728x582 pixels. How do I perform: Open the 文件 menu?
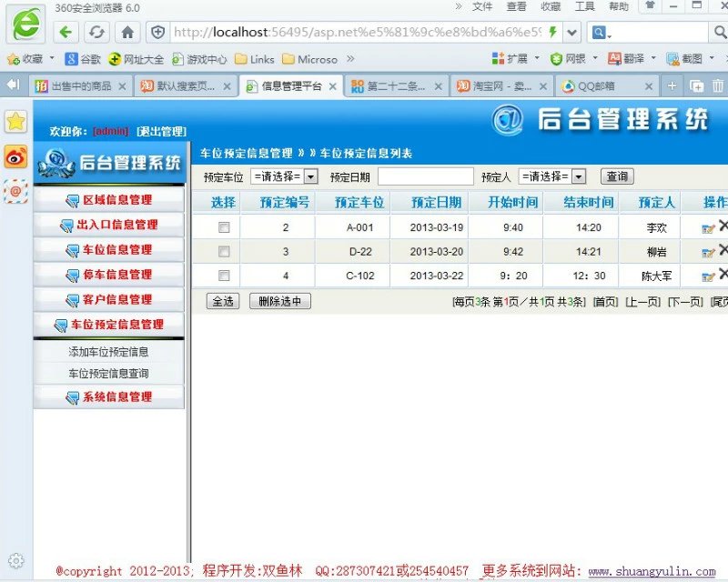click(482, 6)
